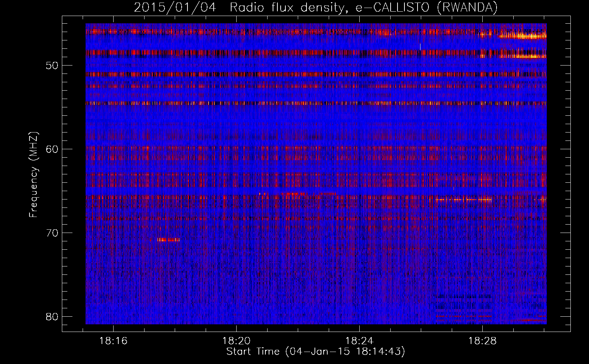Click the 18:24 time tick label

359,341
